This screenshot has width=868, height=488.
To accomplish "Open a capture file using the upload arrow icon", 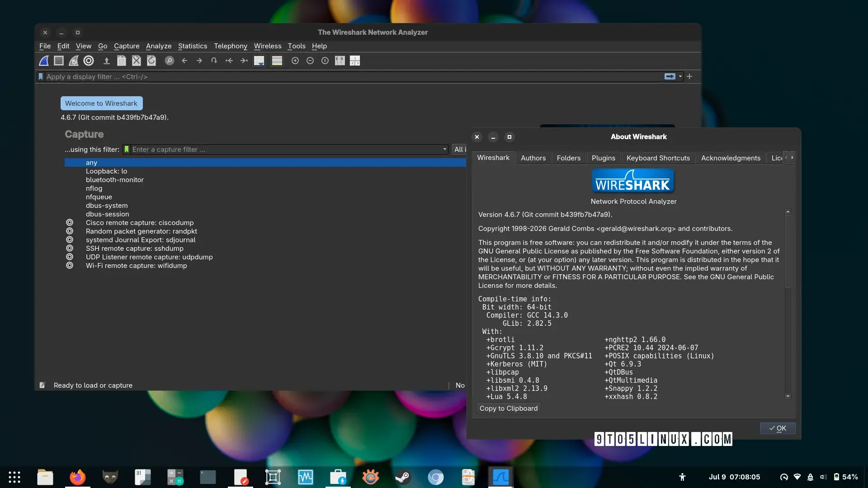I will coord(107,61).
